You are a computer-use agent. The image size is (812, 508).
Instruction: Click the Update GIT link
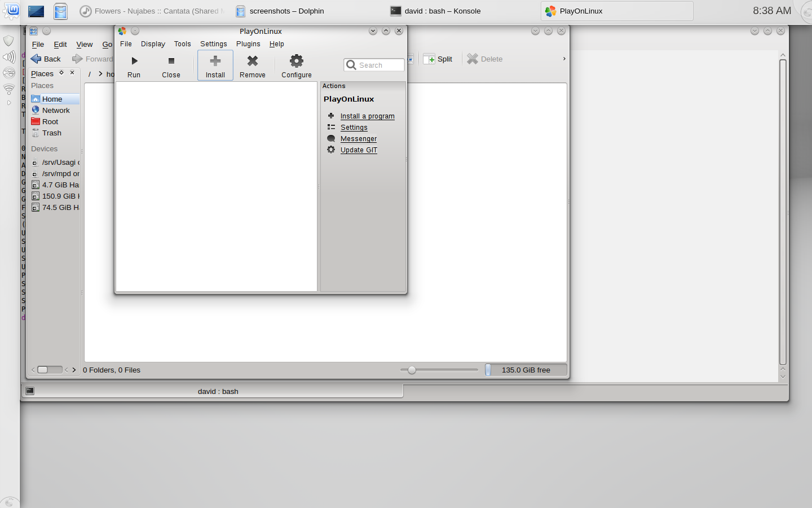[359, 150]
